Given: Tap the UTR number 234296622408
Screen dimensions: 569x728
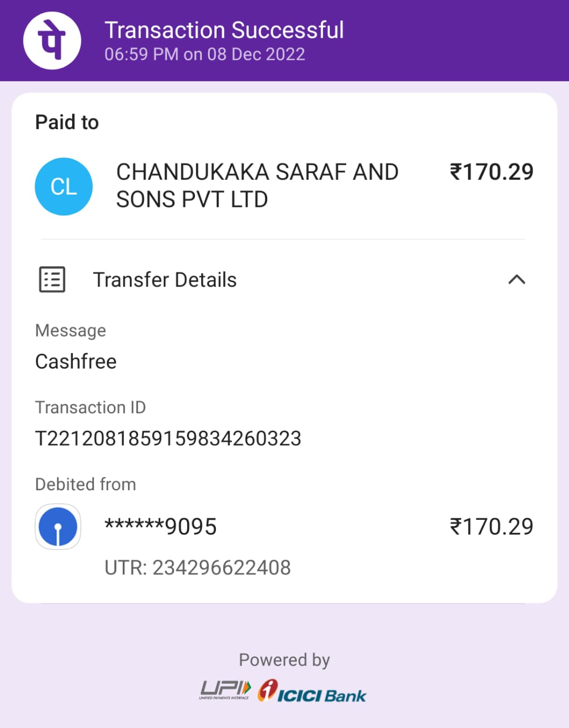Looking at the screenshot, I should pyautogui.click(x=198, y=568).
